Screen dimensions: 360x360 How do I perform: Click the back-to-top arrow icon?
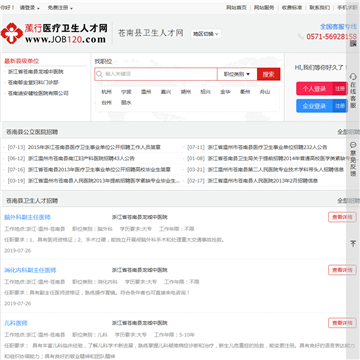click(353, 244)
